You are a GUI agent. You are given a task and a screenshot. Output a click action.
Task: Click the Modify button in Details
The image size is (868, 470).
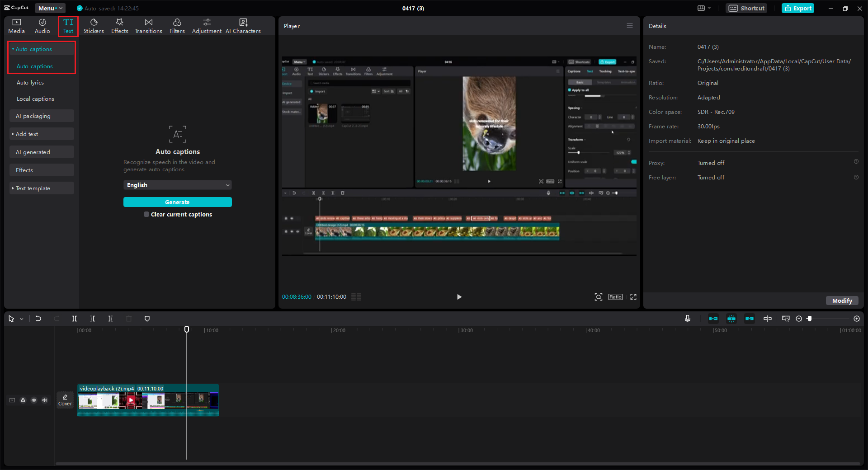842,301
